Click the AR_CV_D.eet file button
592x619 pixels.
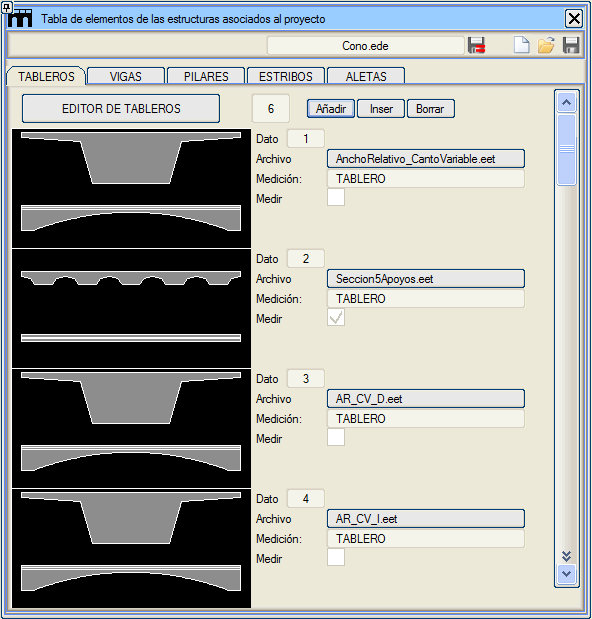point(426,399)
